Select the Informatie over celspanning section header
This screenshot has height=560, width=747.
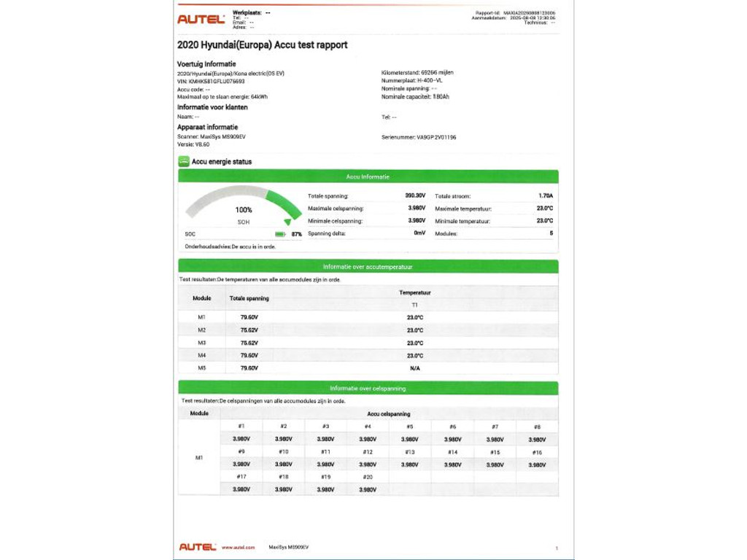(368, 388)
